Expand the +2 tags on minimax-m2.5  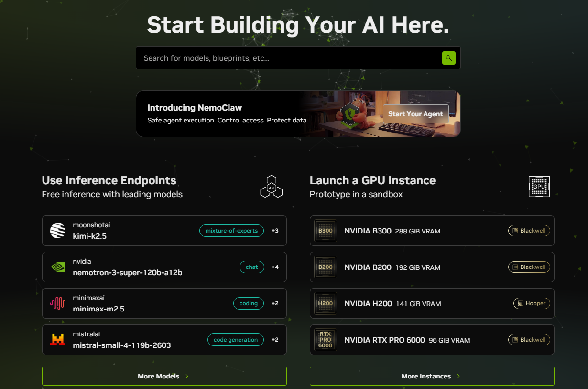[x=275, y=303]
